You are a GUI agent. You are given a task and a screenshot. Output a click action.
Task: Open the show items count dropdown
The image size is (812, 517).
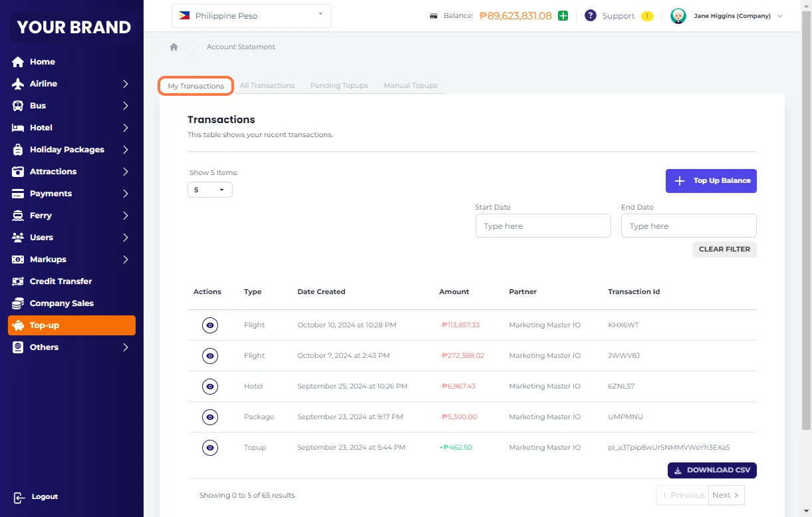(209, 190)
